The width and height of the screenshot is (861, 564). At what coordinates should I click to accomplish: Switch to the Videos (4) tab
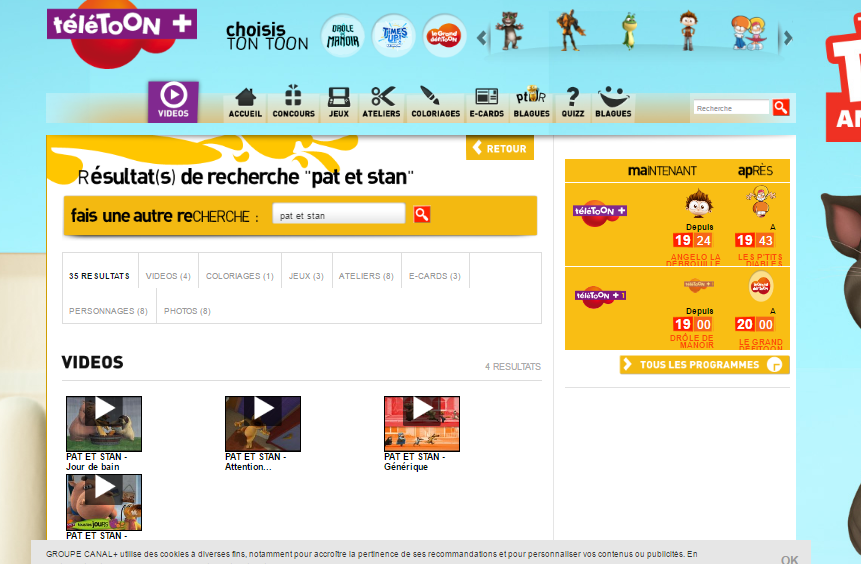pyautogui.click(x=168, y=276)
